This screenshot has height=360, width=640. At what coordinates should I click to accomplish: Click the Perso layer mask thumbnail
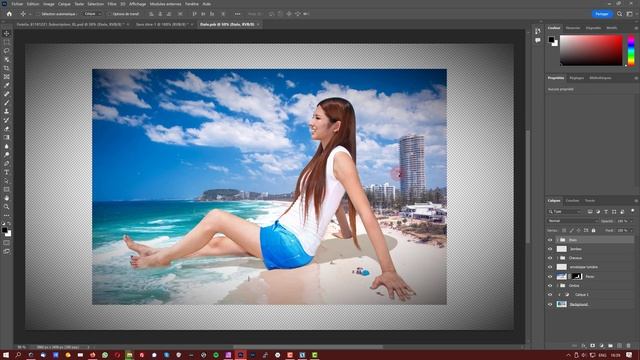[576, 277]
